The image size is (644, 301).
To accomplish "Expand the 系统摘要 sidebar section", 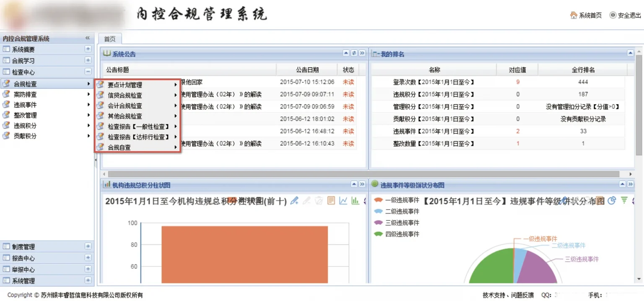I will click(x=88, y=49).
